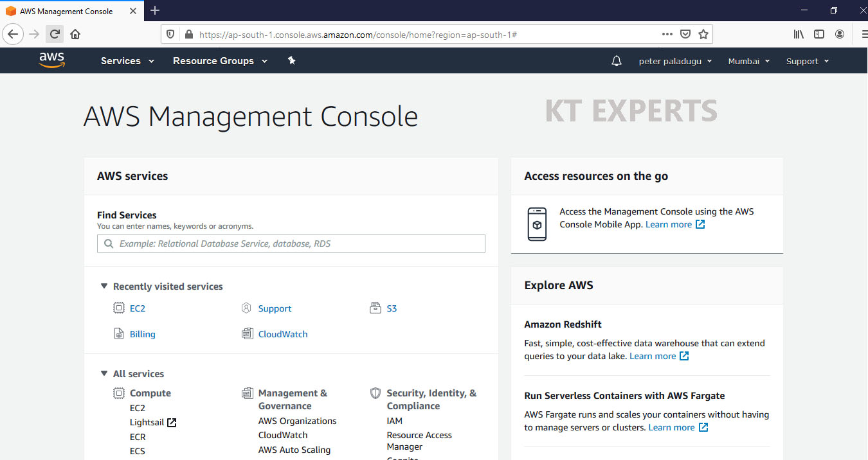Image resolution: width=868 pixels, height=460 pixels.
Task: Open ECR under Compute
Action: click(x=138, y=437)
